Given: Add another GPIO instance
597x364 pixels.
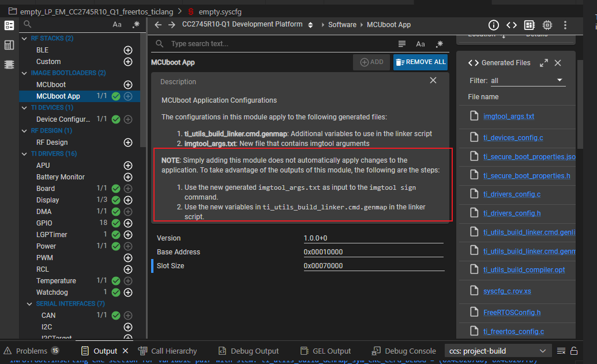Looking at the screenshot, I should click(128, 223).
